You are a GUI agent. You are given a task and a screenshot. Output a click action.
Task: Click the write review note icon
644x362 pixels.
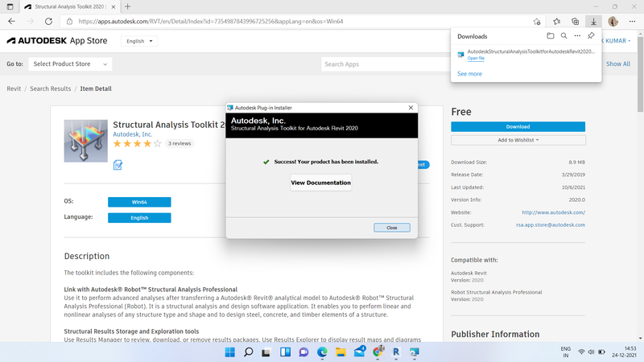(x=118, y=165)
